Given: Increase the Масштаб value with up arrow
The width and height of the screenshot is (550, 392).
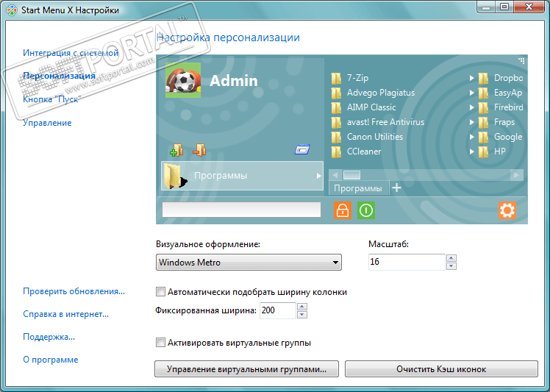Looking at the screenshot, I should [x=451, y=258].
